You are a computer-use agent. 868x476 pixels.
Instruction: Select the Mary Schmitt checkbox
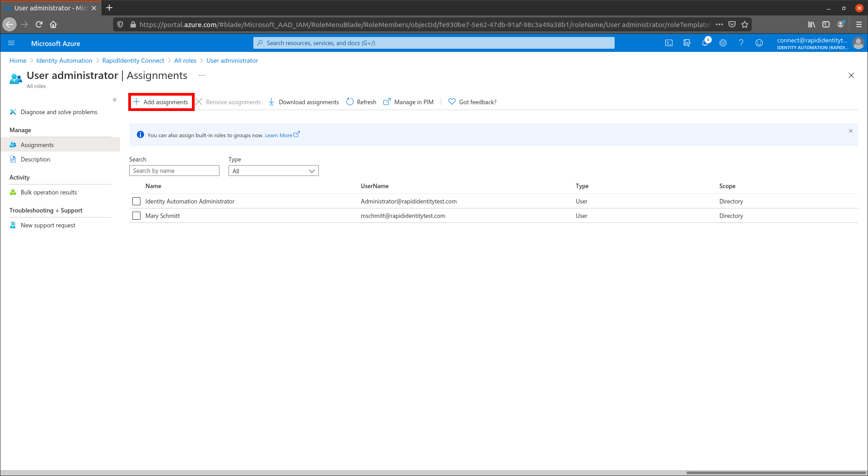tap(136, 216)
